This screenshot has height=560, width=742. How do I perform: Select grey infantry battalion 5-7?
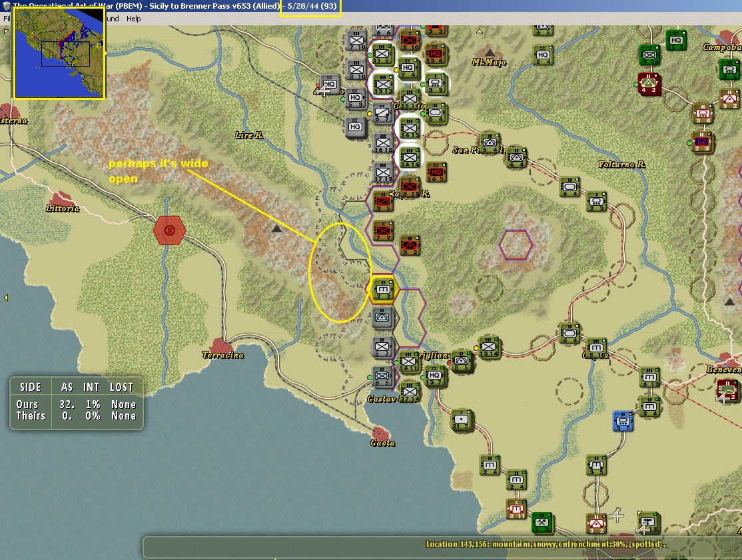click(382, 347)
